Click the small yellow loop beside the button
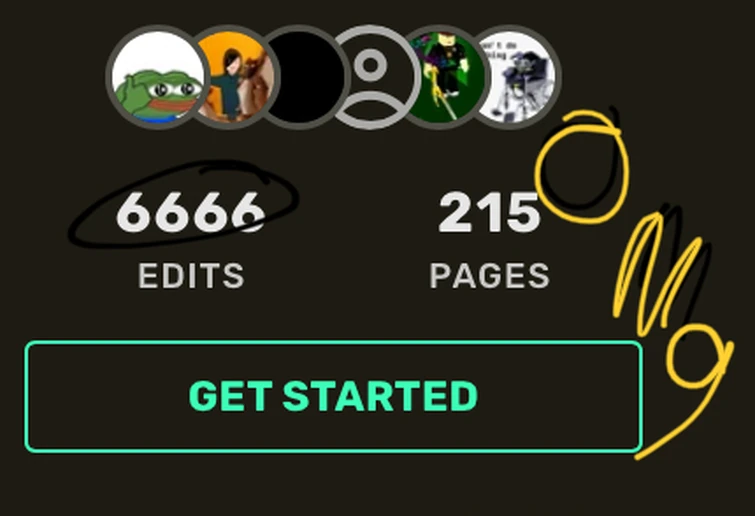755x516 pixels. 698,356
